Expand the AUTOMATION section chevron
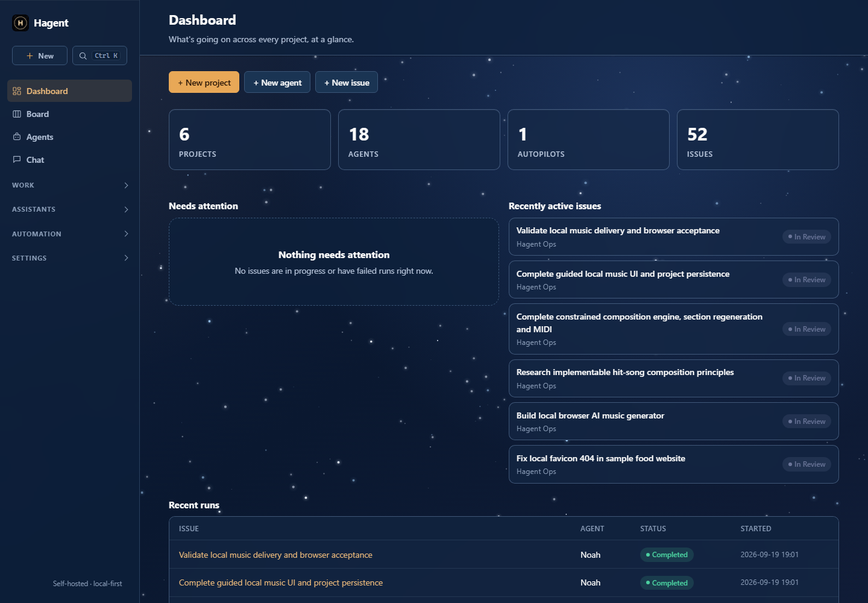Screen dimensions: 868x603 click(x=126, y=233)
